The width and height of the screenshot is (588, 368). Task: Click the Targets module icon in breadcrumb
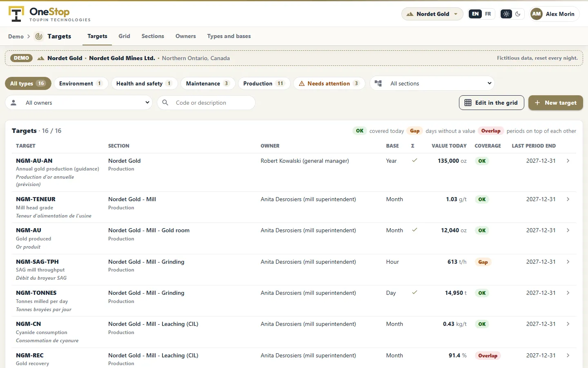coord(39,36)
